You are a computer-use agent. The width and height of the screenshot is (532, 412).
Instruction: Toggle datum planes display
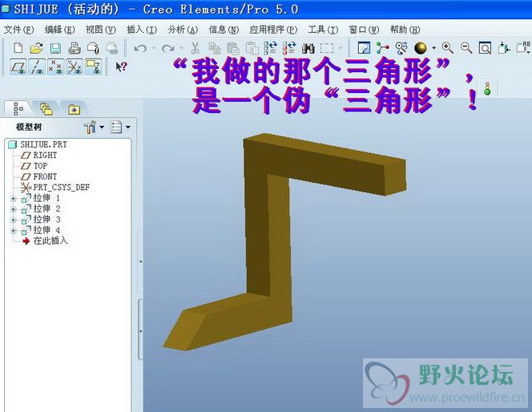[18, 67]
